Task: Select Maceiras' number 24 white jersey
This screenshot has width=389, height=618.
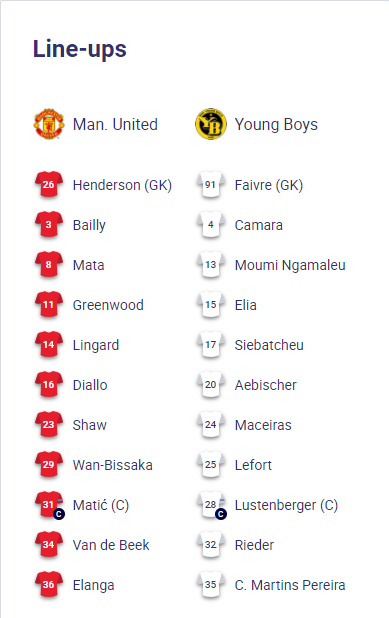Action: coord(211,424)
